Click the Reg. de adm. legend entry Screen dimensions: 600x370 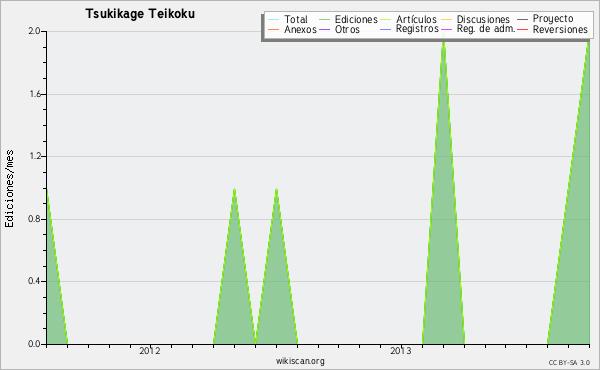[486, 29]
